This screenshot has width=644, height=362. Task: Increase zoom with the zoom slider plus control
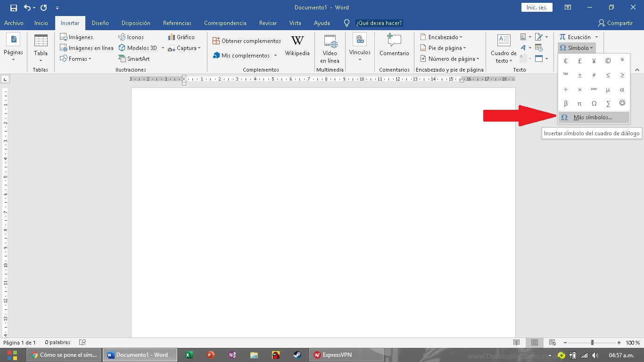click(618, 343)
